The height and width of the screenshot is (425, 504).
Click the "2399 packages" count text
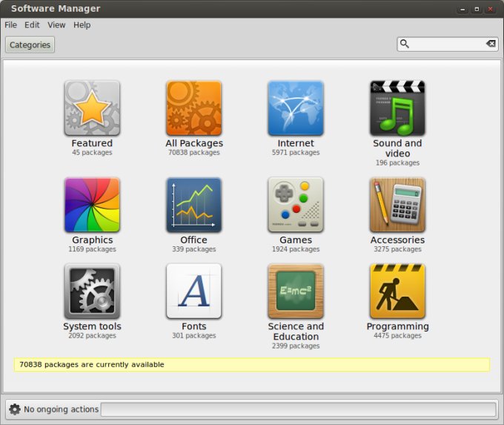tap(296, 346)
